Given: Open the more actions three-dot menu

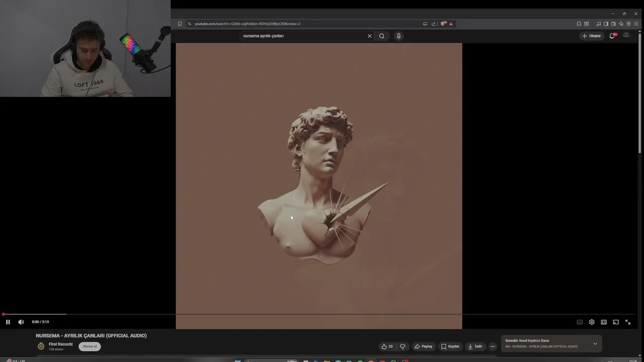Looking at the screenshot, I should click(493, 346).
